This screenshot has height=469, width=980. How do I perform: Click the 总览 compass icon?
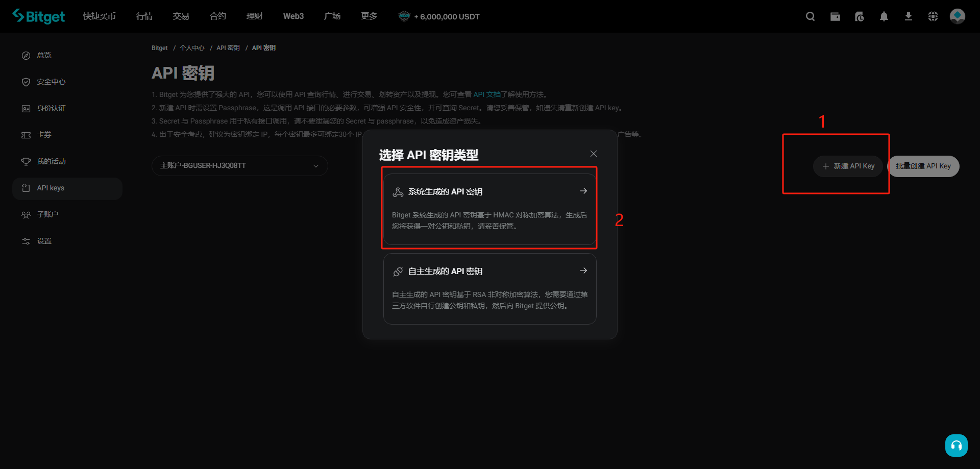[26, 55]
